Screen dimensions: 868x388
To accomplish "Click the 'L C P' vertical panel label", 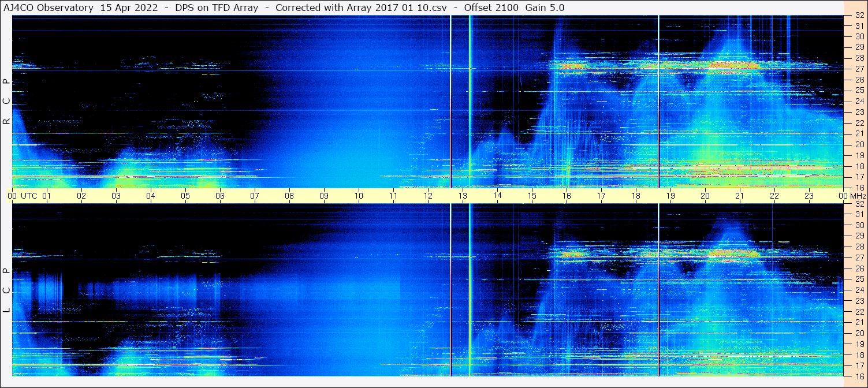I will [6, 290].
